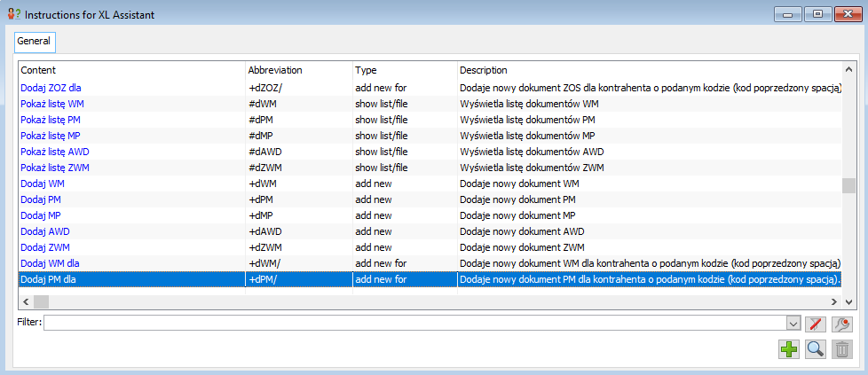Select the Dodaj ZOZ dla row
This screenshot has width=868, height=375.
pos(430,88)
